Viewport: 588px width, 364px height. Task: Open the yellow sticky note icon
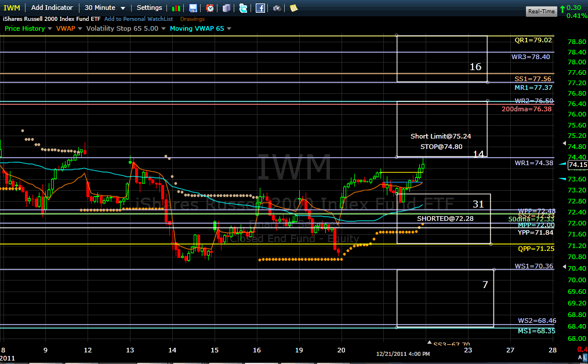click(293, 8)
